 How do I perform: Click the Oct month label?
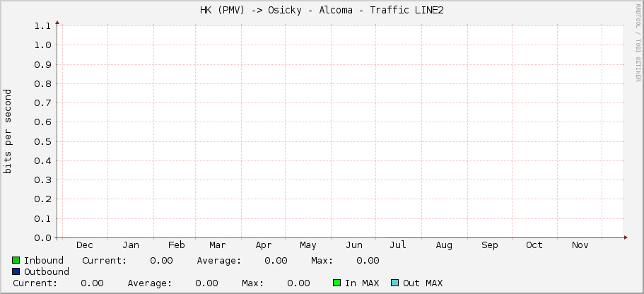[x=534, y=245]
